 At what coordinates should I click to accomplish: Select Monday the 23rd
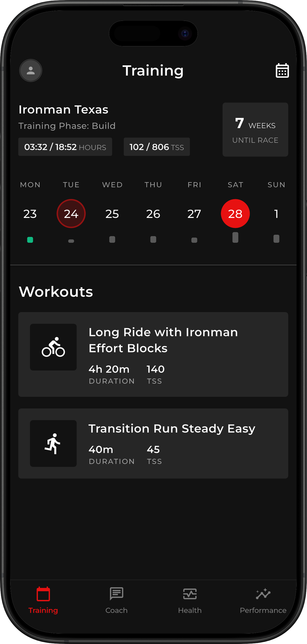tap(30, 214)
